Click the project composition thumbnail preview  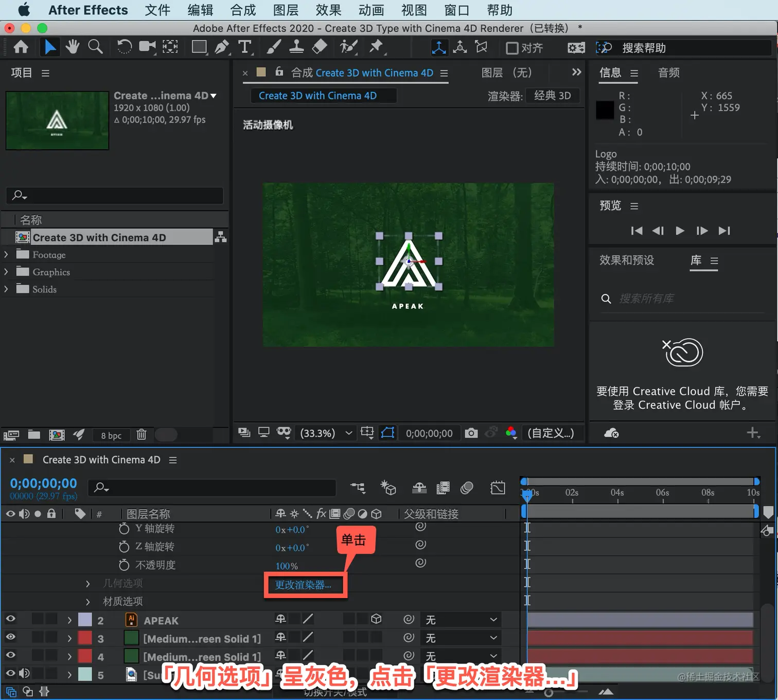57,121
